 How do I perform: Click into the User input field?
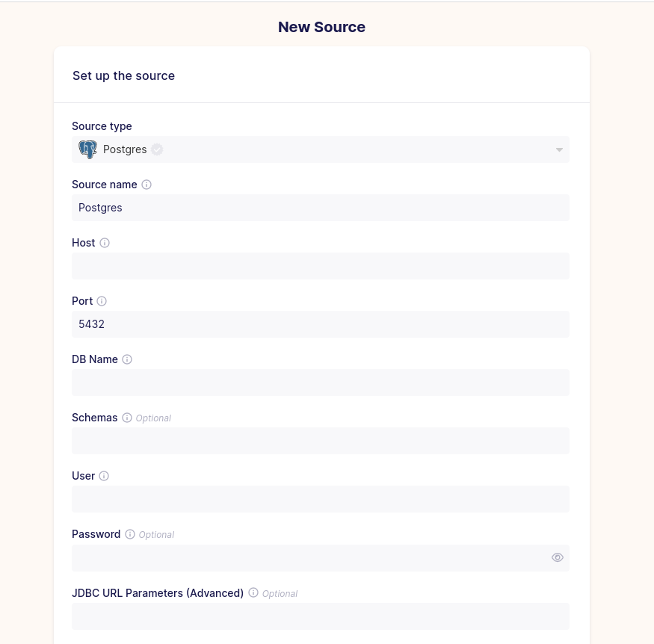321,499
